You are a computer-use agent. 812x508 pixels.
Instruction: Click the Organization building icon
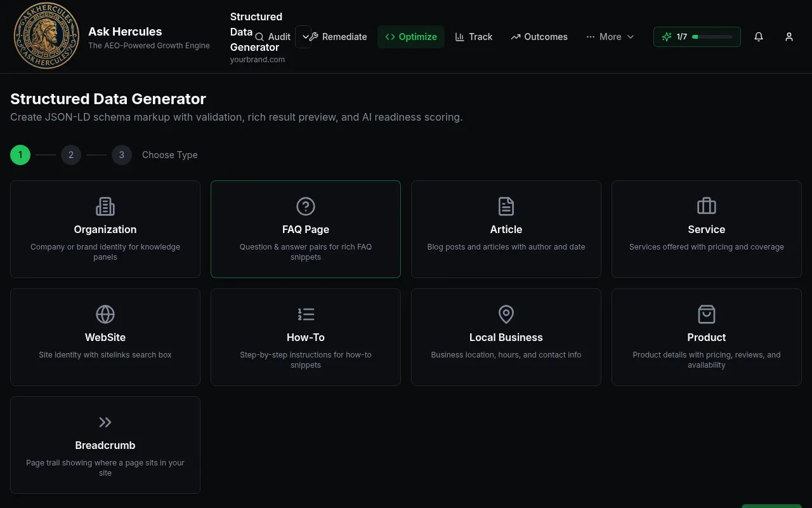tap(105, 206)
